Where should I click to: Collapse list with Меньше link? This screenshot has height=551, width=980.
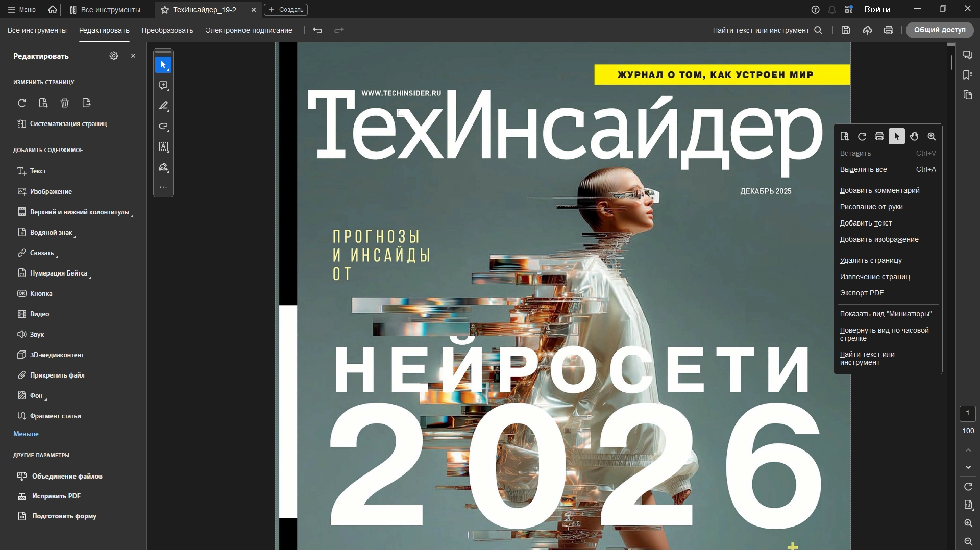pos(26,434)
